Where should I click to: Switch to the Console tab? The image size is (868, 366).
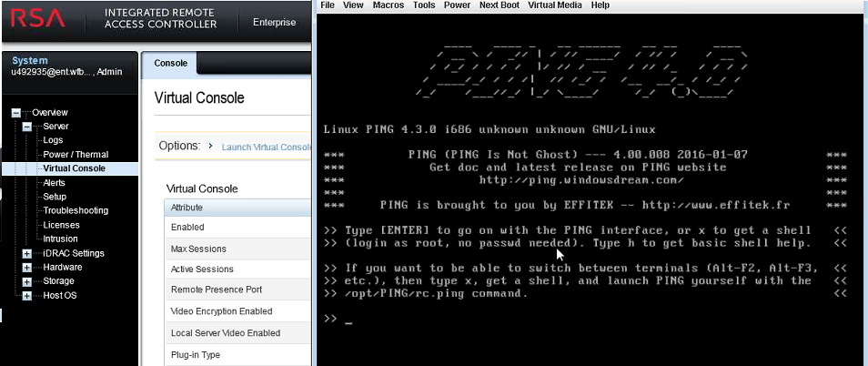pyautogui.click(x=170, y=64)
